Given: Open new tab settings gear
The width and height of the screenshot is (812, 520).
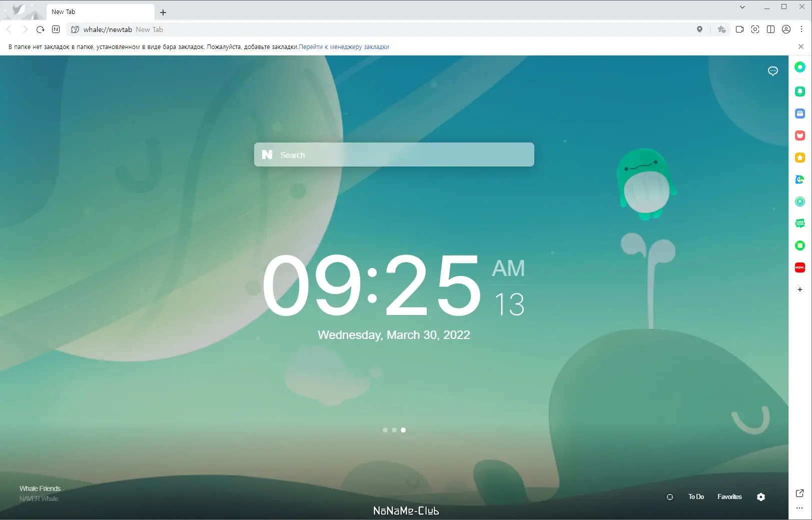Looking at the screenshot, I should [x=761, y=497].
